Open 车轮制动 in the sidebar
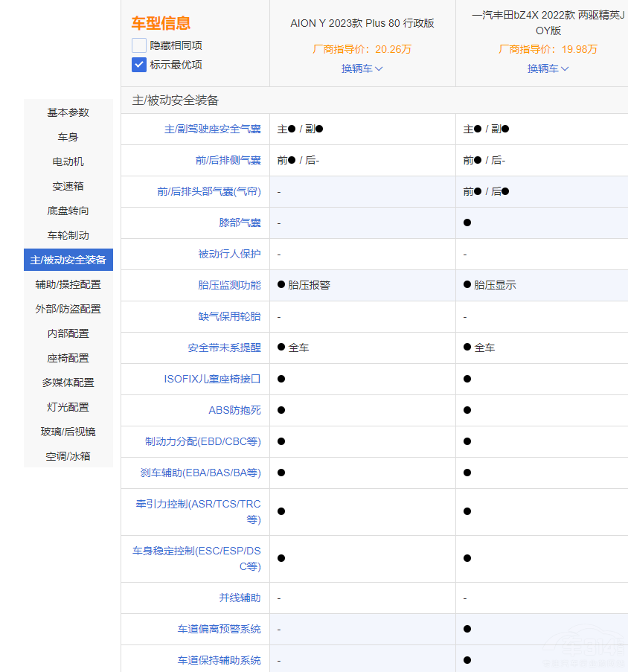This screenshot has width=628, height=672. (68, 235)
